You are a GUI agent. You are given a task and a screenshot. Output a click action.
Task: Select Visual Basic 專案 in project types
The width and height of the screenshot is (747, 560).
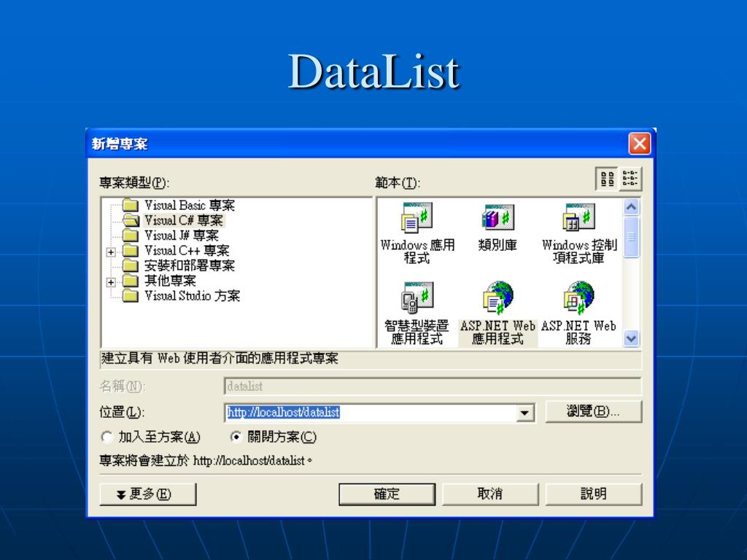190,205
